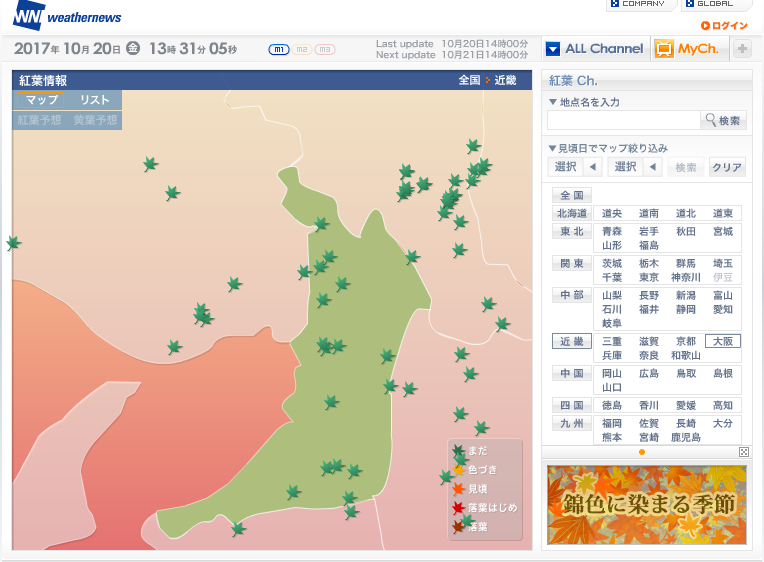Select the 近畿 region button

[572, 341]
